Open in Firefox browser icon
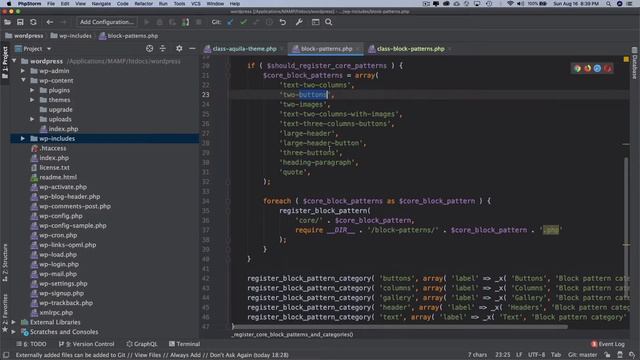This screenshot has height=360, width=640. (x=587, y=68)
